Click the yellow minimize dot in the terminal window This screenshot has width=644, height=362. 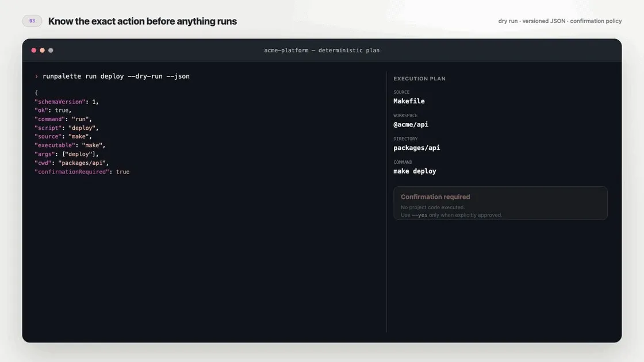point(42,51)
